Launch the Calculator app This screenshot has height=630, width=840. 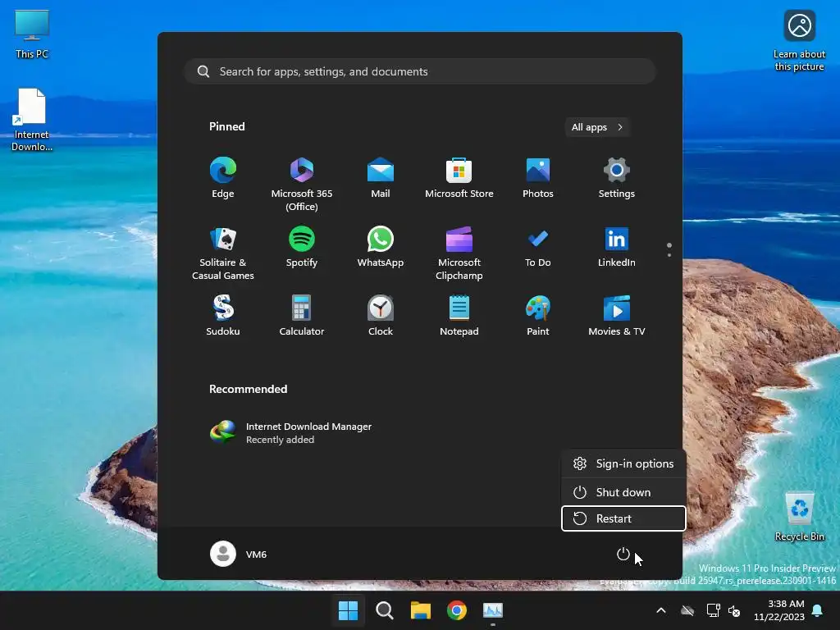tap(302, 316)
